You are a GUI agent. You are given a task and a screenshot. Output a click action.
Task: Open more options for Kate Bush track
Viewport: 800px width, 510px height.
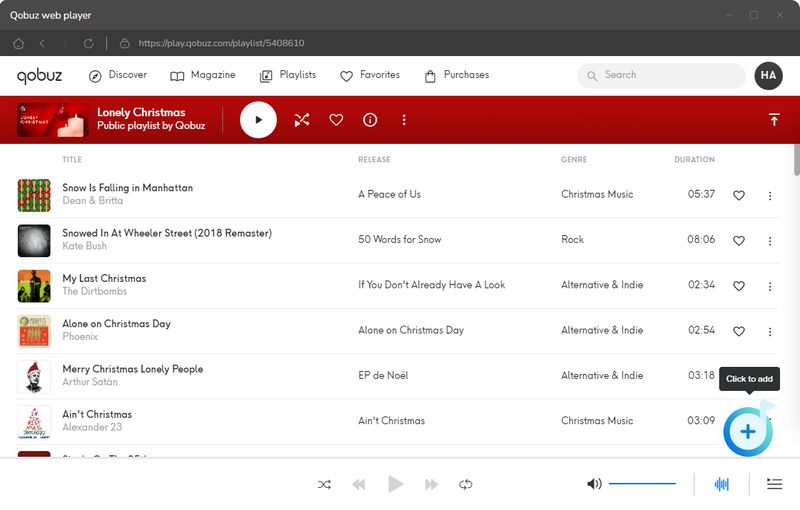click(x=770, y=241)
